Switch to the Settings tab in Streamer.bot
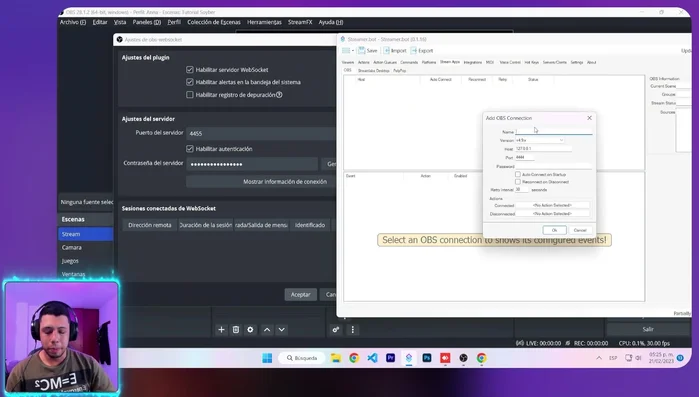The image size is (699, 397). point(577,62)
